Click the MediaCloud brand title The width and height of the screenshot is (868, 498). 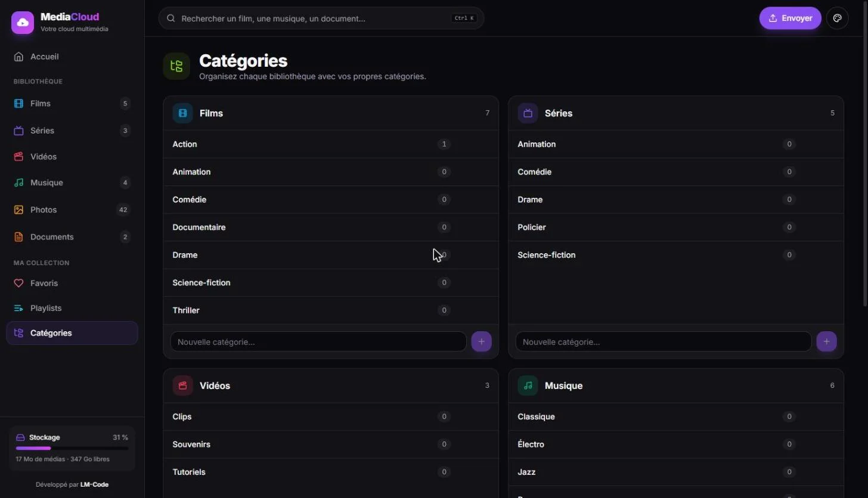pyautogui.click(x=70, y=17)
